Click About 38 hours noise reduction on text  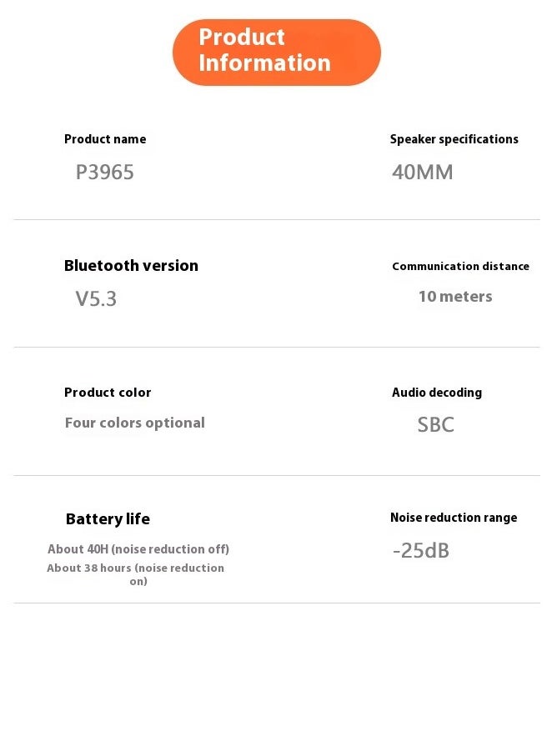(x=136, y=574)
